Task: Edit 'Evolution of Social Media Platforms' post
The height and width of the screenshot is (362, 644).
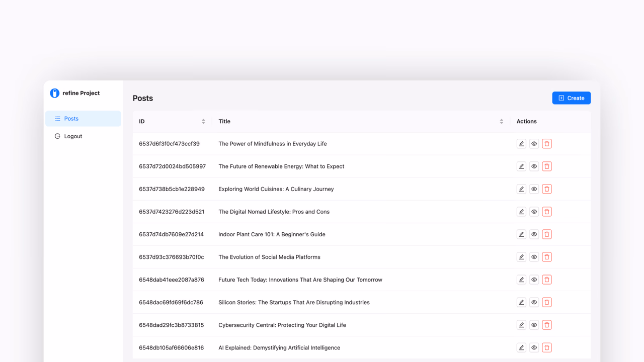Action: (521, 257)
